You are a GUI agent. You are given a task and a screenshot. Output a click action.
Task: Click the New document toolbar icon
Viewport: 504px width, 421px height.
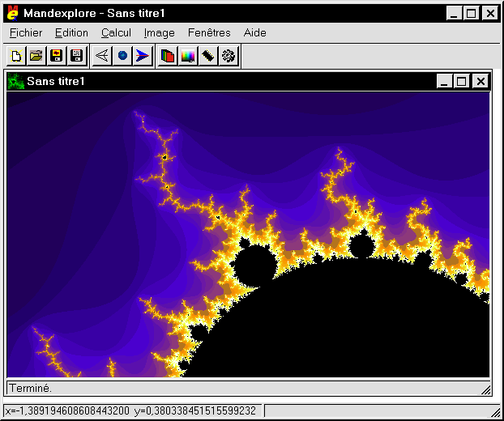click(16, 56)
